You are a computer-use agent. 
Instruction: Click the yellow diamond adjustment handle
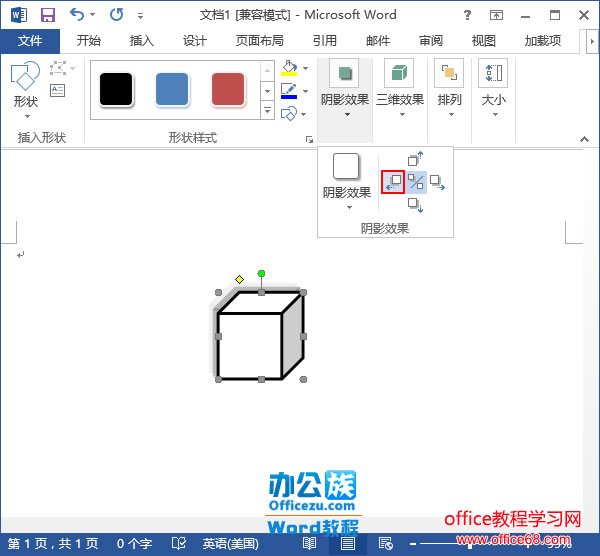pos(240,279)
